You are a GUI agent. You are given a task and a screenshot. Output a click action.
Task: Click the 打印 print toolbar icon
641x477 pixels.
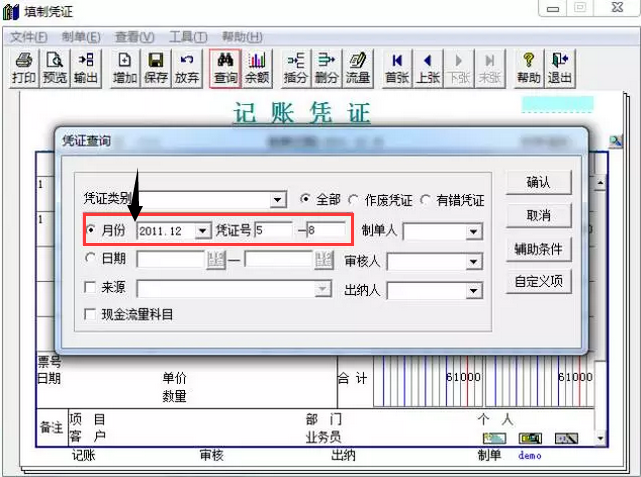pos(24,68)
